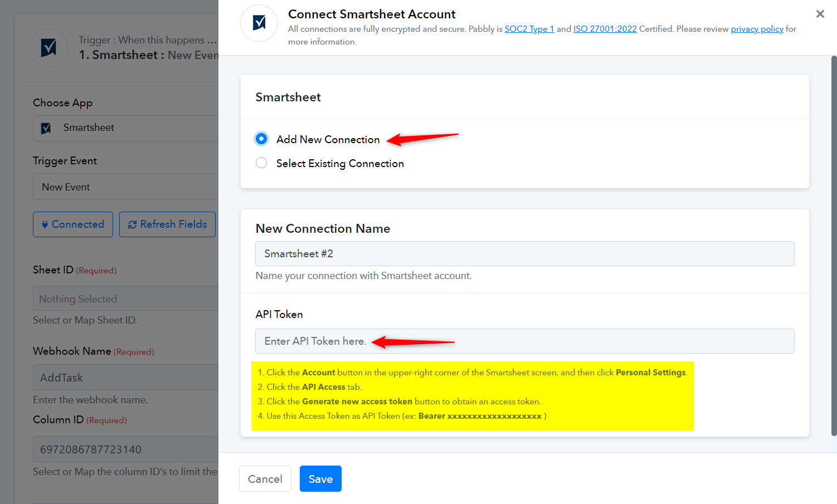Close the Connect Smartsheet Account dialog
Image resolution: width=837 pixels, height=504 pixels.
coord(820,14)
